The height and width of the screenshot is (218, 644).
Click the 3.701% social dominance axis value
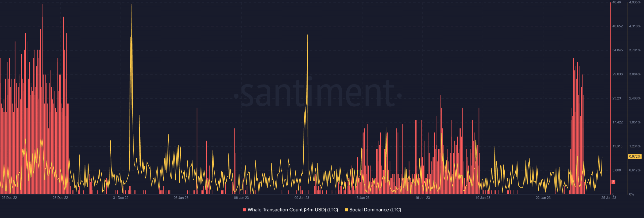pyautogui.click(x=635, y=50)
